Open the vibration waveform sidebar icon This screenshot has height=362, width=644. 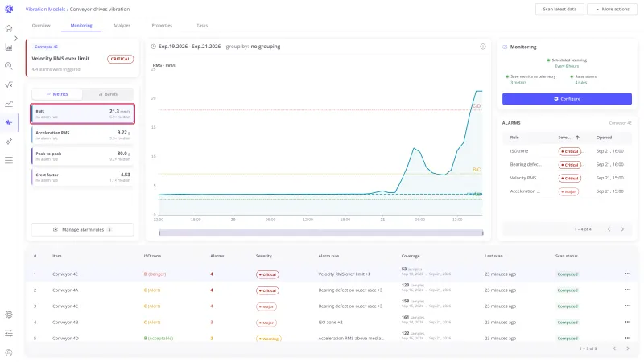pyautogui.click(x=9, y=122)
